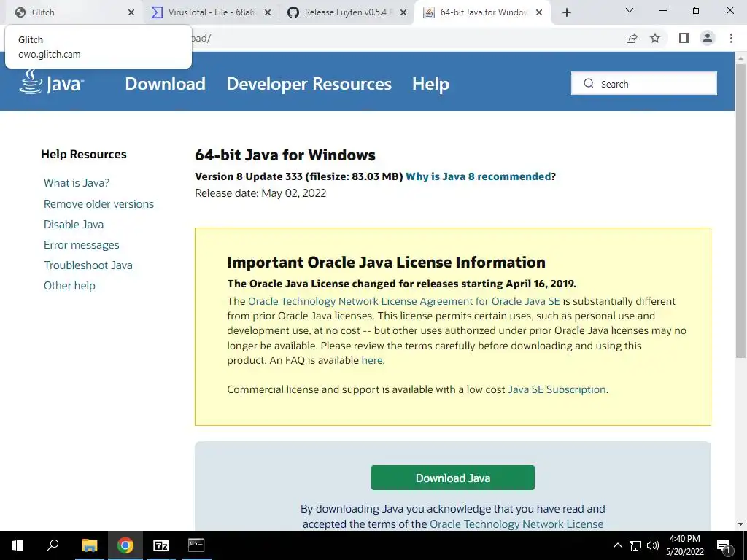Open the Chrome three-dot menu
This screenshot has height=560, width=747.
[x=731, y=38]
